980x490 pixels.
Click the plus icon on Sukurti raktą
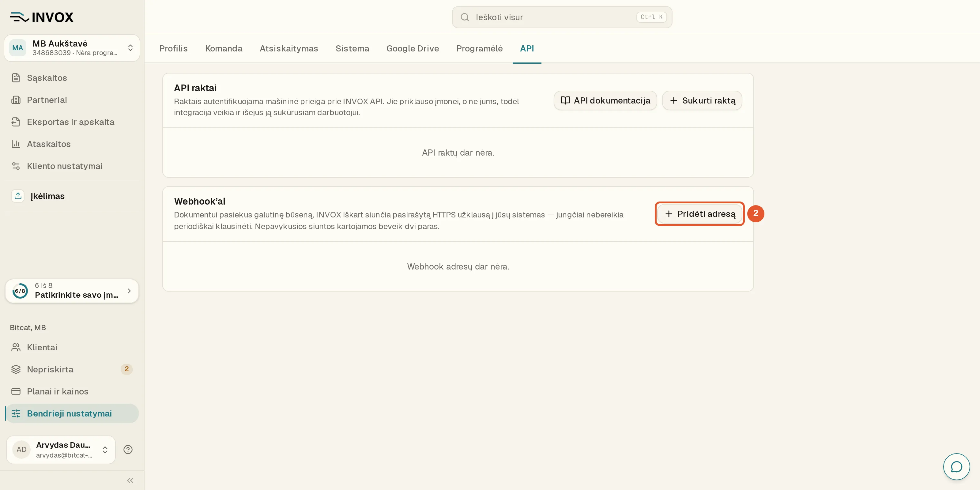673,100
